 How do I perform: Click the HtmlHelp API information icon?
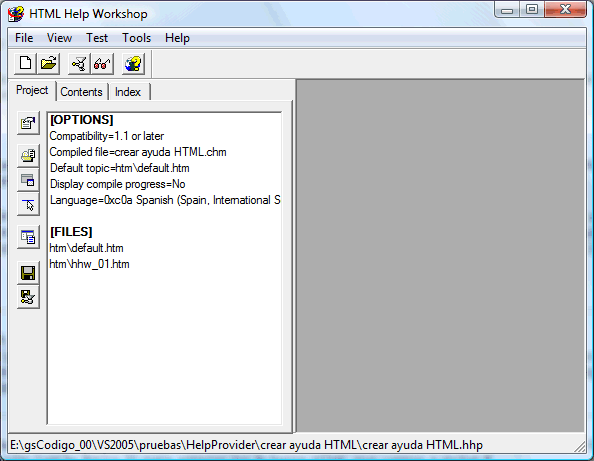pyautogui.click(x=28, y=204)
